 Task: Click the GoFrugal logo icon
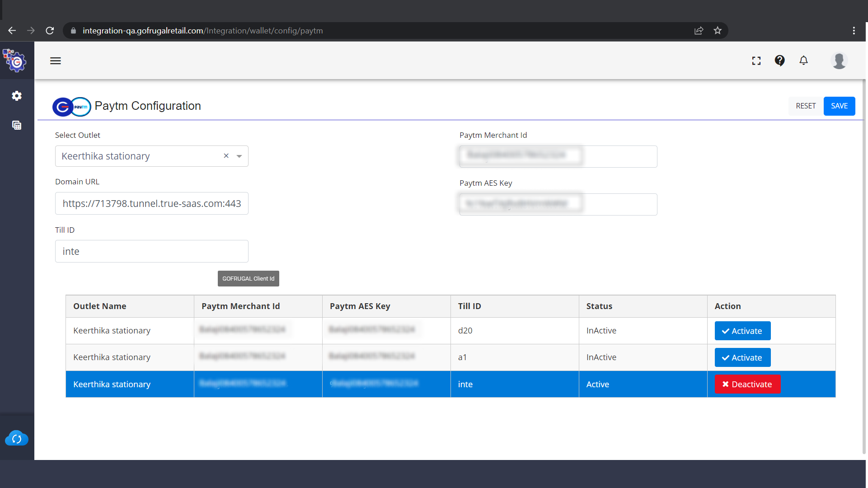pyautogui.click(x=15, y=61)
